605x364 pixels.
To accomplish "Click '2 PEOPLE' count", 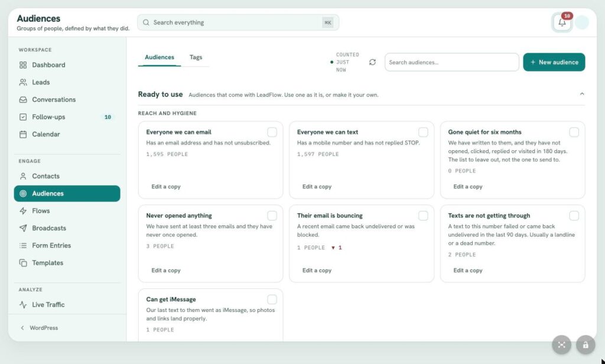I will [462, 254].
